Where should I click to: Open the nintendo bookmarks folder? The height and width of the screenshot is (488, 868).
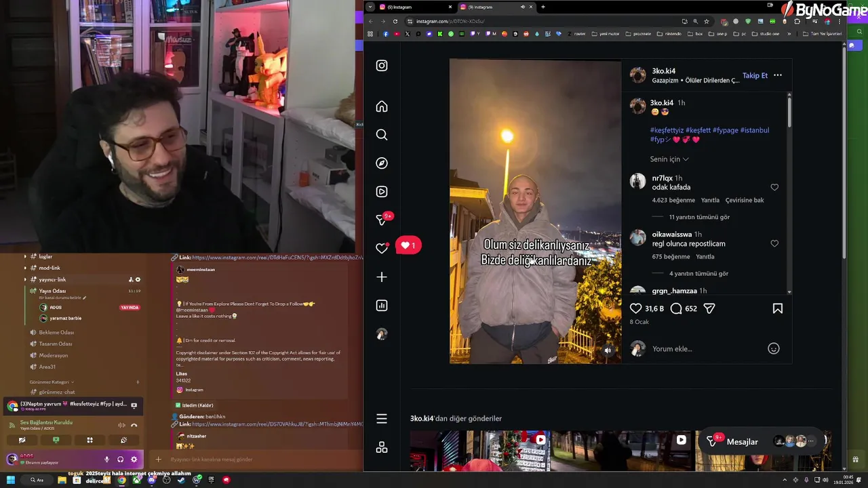(x=669, y=33)
